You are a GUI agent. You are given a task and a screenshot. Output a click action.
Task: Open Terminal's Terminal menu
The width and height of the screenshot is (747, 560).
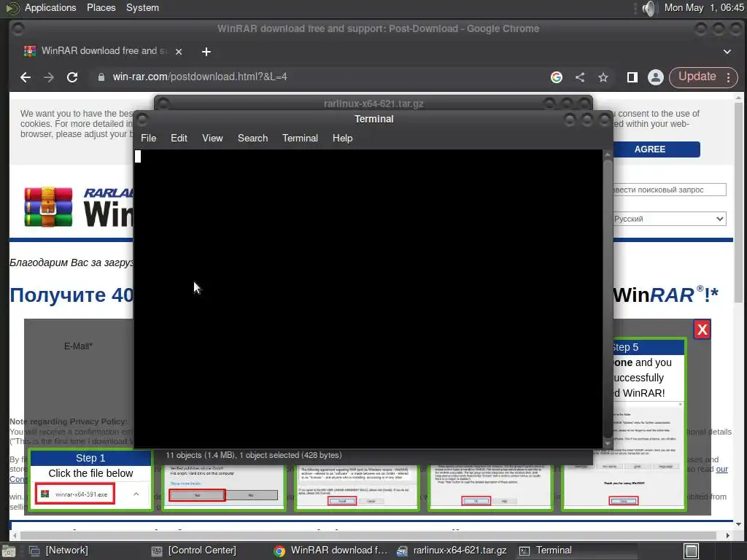300,138
